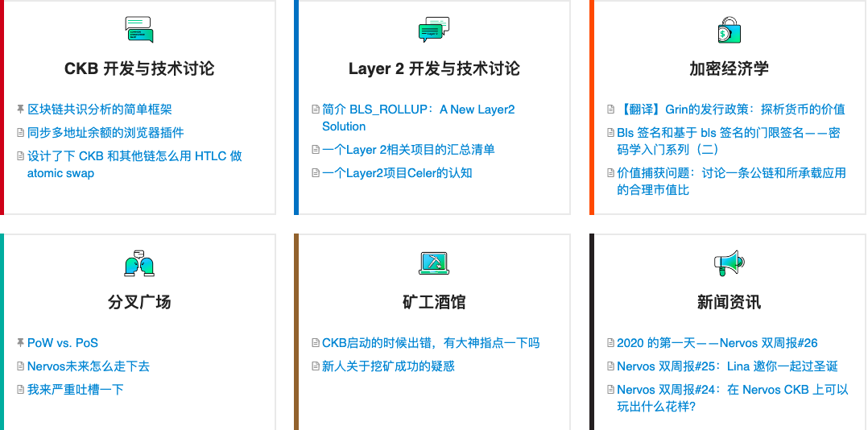
Task: Click document icon beside 简介 BLS_ROLLUP
Action: coord(316,110)
